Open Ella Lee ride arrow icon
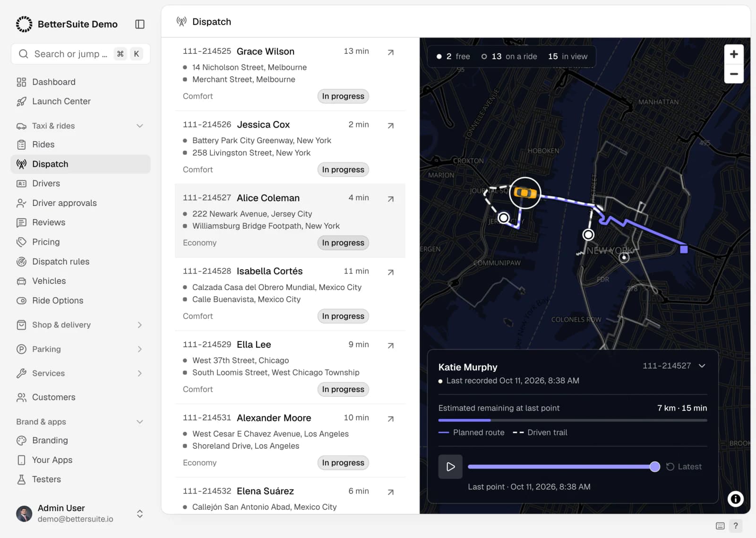 pyautogui.click(x=391, y=345)
